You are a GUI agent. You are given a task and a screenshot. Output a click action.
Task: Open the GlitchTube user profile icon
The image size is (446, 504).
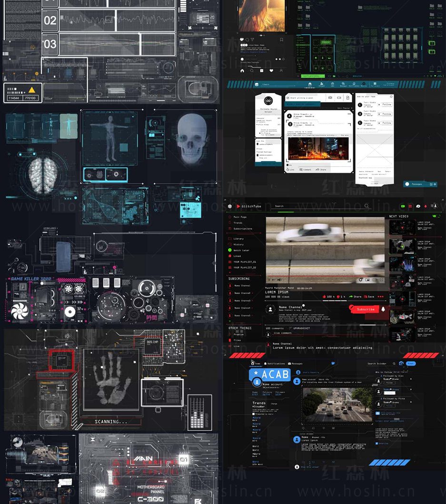[x=435, y=206]
